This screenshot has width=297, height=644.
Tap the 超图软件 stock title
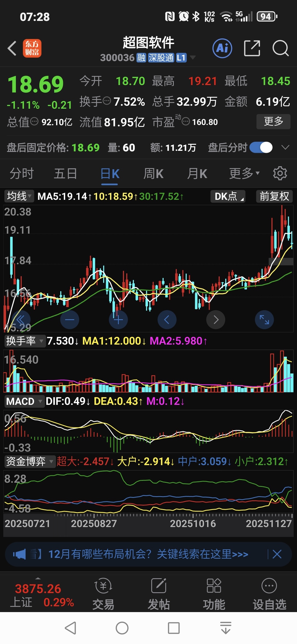point(148,43)
